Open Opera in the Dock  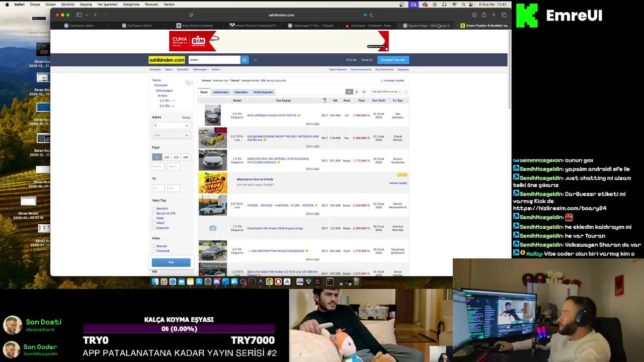click(x=278, y=282)
